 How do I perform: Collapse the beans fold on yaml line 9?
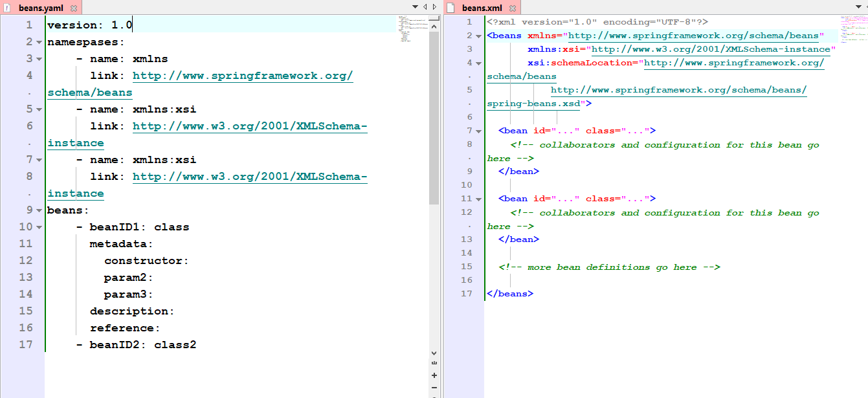point(39,210)
